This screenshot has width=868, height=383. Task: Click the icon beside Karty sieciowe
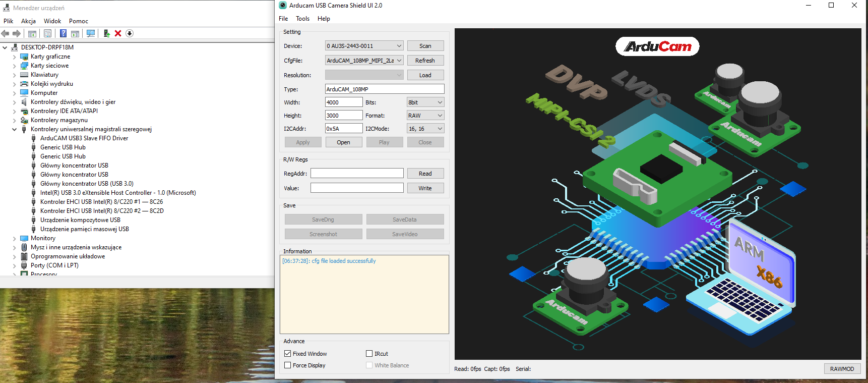pyautogui.click(x=24, y=66)
